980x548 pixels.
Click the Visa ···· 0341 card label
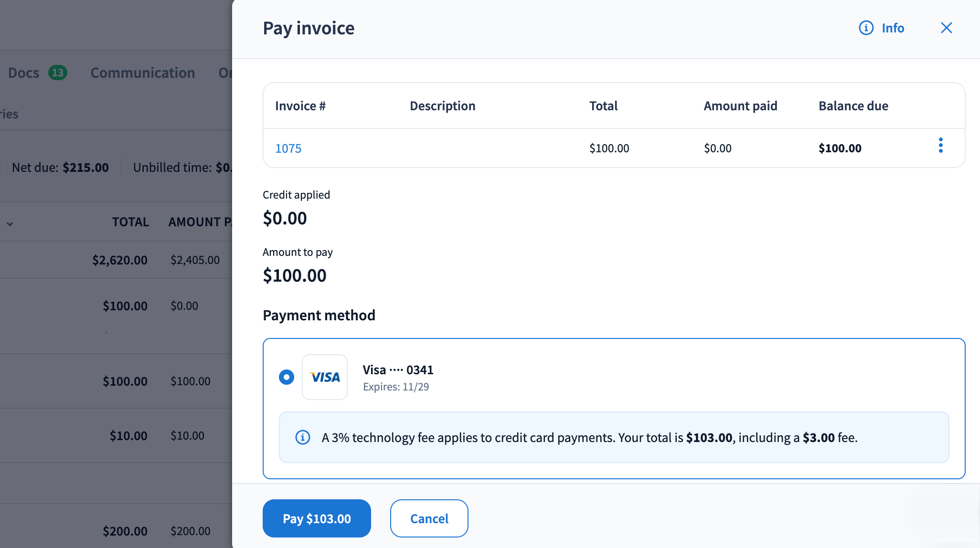pos(398,370)
